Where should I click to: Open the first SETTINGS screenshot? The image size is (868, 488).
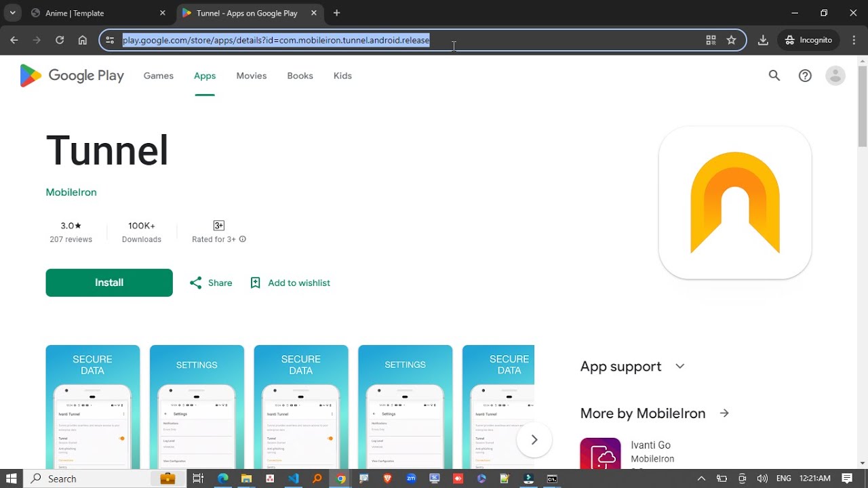click(x=197, y=407)
